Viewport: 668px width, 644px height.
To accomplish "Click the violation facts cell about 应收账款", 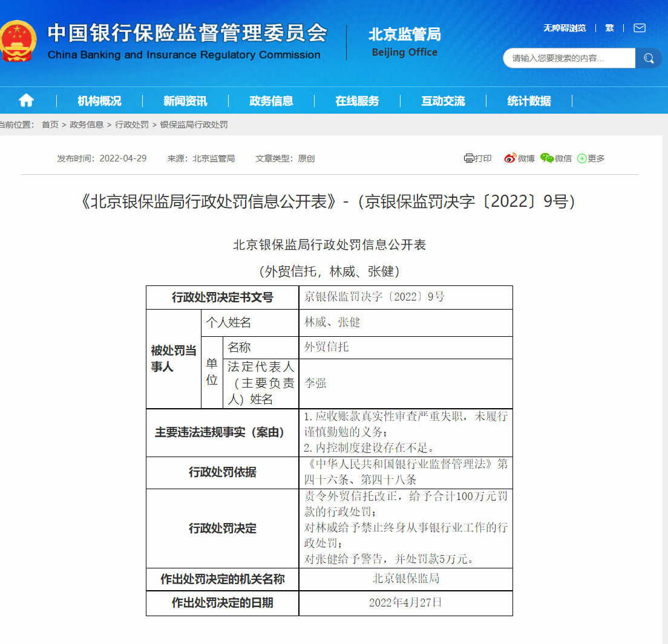I will (405, 433).
